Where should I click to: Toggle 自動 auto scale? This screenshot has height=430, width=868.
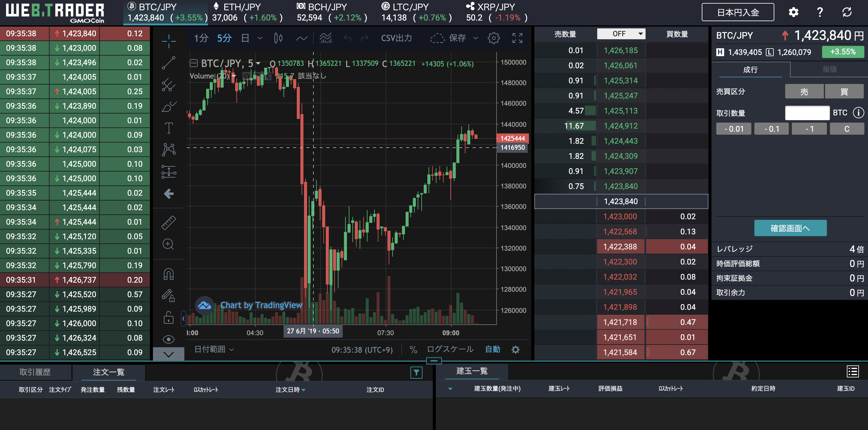tap(492, 349)
